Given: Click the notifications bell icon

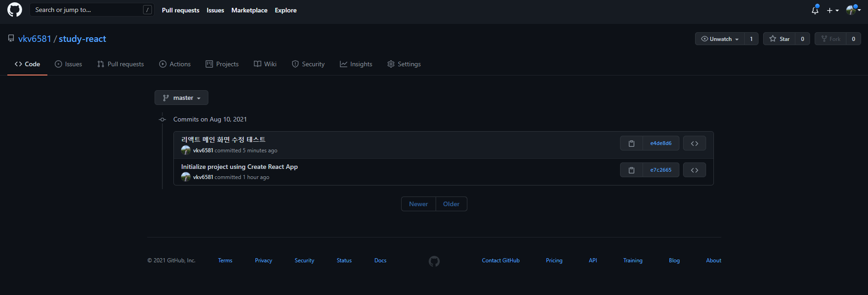Looking at the screenshot, I should (815, 10).
